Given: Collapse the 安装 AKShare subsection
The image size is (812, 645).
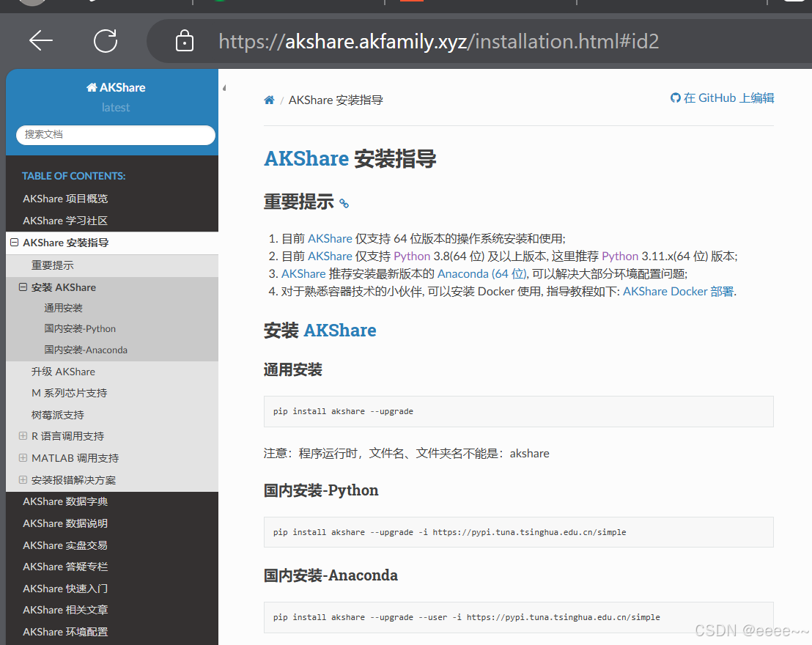Looking at the screenshot, I should [x=23, y=287].
